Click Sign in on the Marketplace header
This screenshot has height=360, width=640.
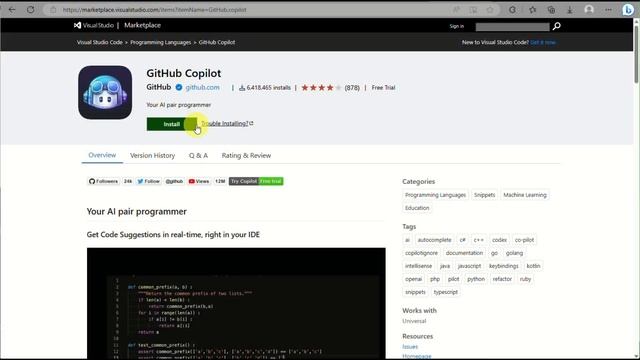coord(457,26)
